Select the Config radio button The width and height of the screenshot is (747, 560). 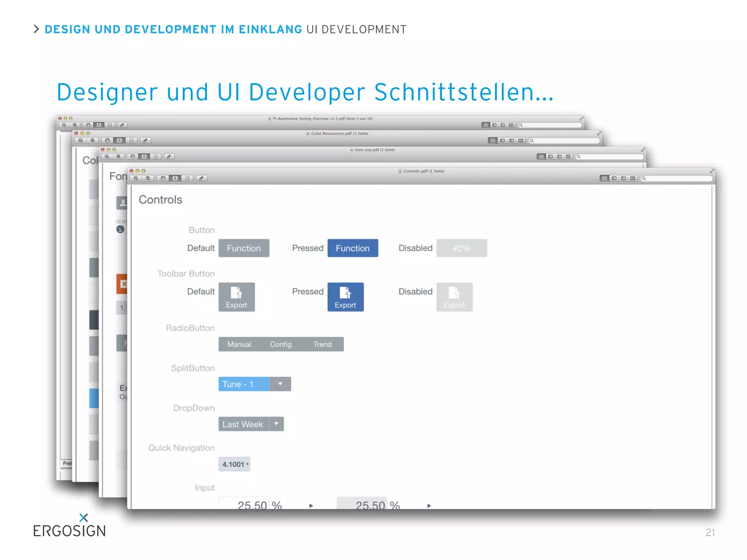[x=281, y=344]
